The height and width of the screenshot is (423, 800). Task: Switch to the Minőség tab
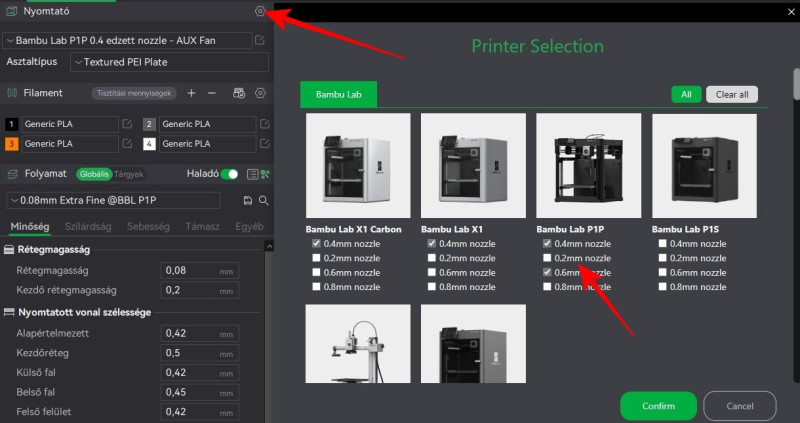[x=30, y=227]
